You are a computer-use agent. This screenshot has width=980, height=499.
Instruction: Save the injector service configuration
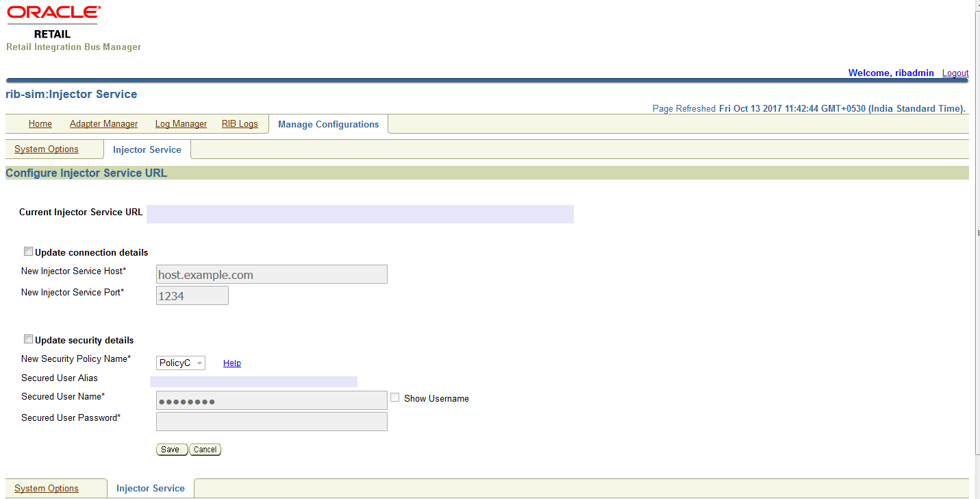tap(171, 450)
